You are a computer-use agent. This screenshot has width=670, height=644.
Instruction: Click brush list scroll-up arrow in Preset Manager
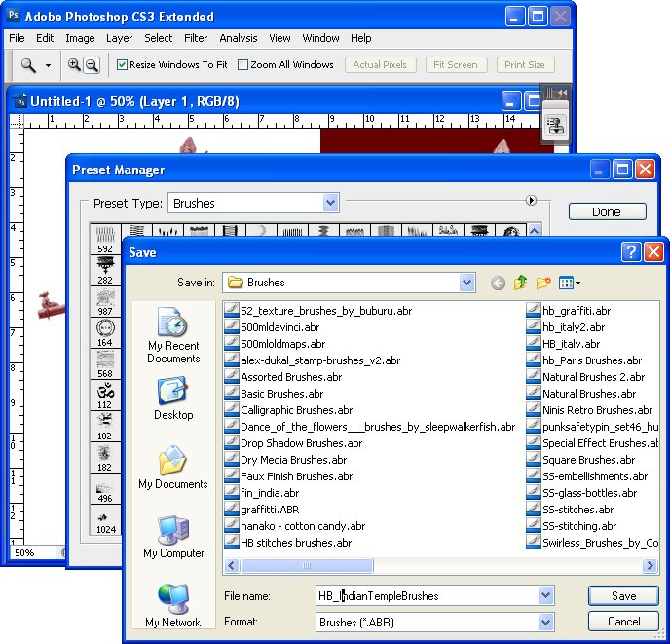(534, 231)
